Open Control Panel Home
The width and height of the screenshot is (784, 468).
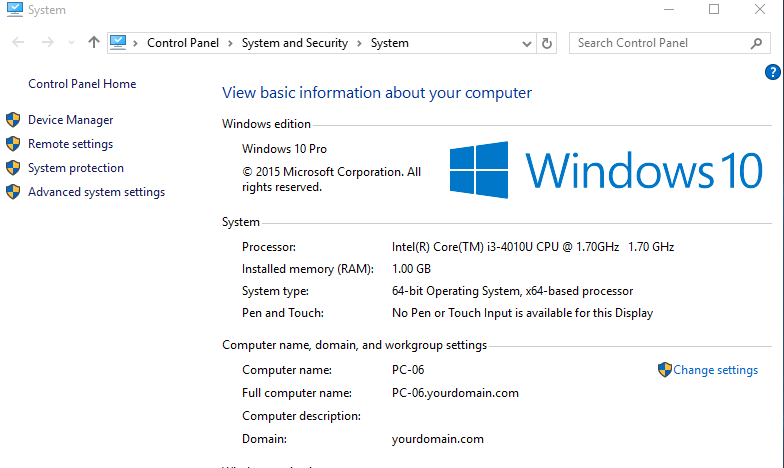[x=82, y=84]
